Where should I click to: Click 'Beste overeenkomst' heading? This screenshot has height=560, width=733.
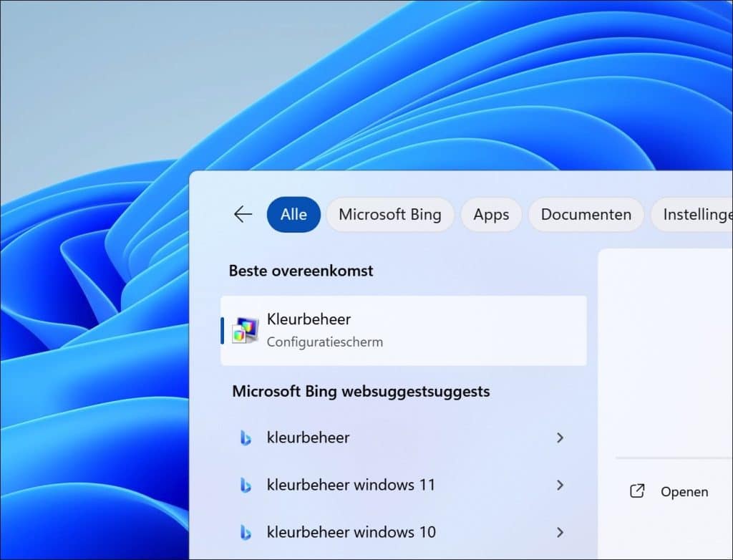(x=301, y=271)
